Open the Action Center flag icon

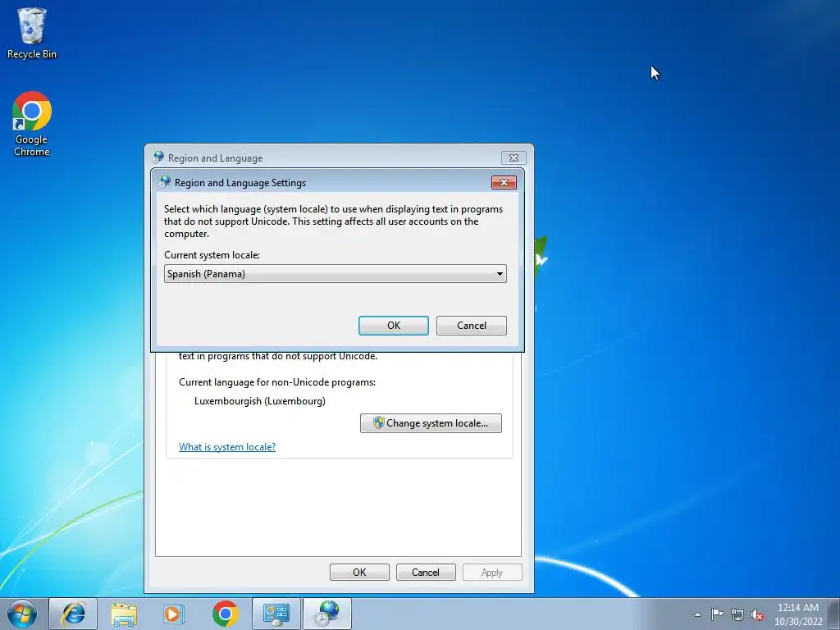click(717, 614)
